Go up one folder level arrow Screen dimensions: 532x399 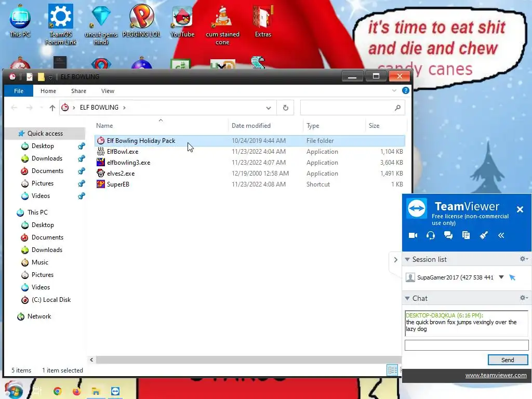[x=52, y=108]
